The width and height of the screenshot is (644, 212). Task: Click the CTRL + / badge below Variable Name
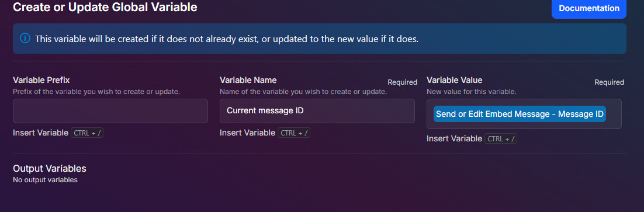(294, 133)
